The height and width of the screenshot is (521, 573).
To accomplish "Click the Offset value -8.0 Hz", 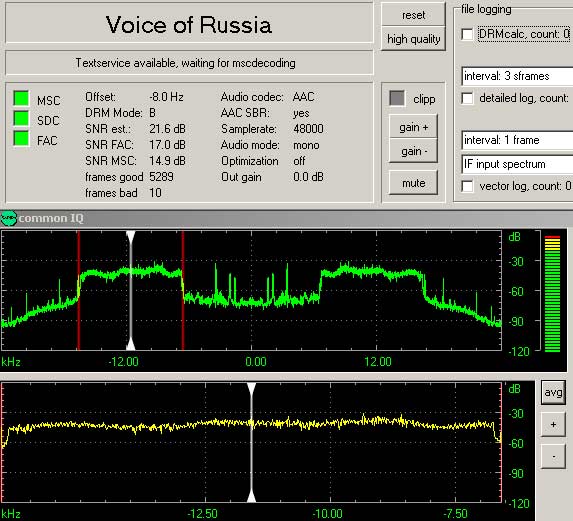I will (x=166, y=97).
